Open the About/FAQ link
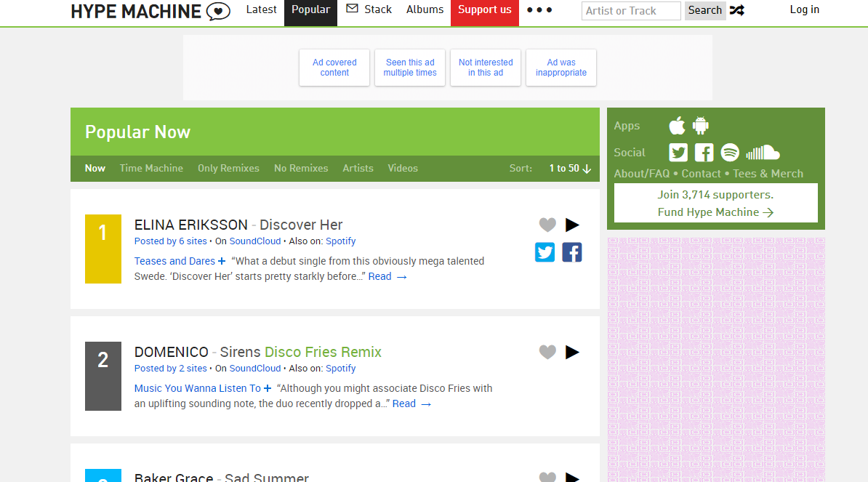This screenshot has width=868, height=482. [x=642, y=174]
